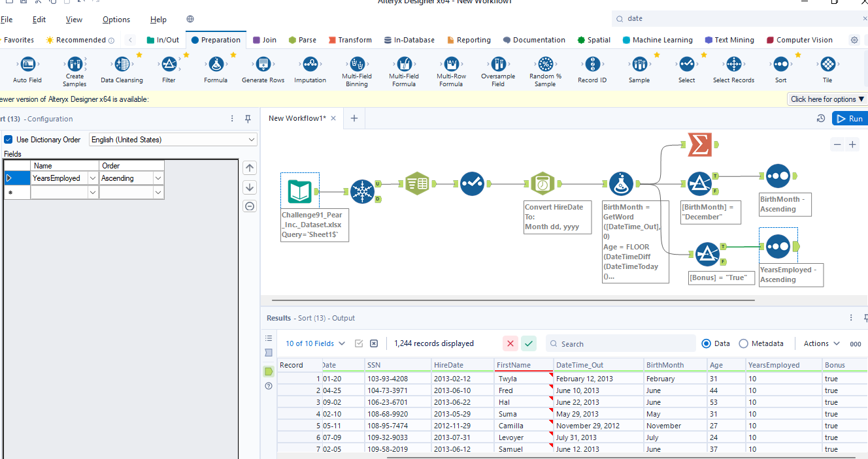Toggle Use Dictionary Order checkbox
The height and width of the screenshot is (459, 868).
pos(8,140)
